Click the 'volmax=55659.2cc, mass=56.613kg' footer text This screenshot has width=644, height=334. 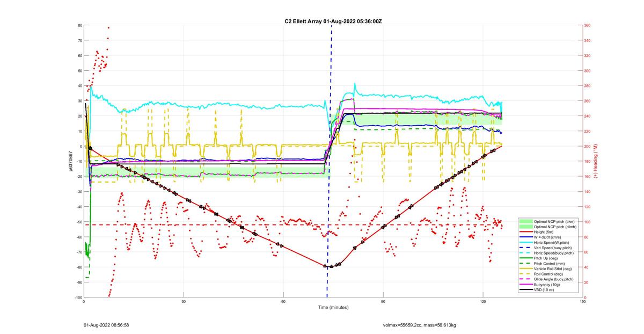coord(420,325)
